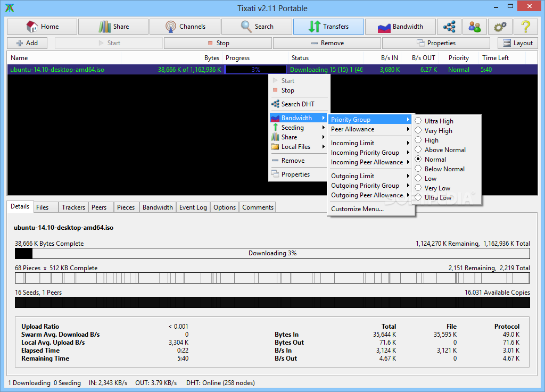The image size is (545, 392).
Task: Click the pieces completion map bar
Action: tap(272, 278)
